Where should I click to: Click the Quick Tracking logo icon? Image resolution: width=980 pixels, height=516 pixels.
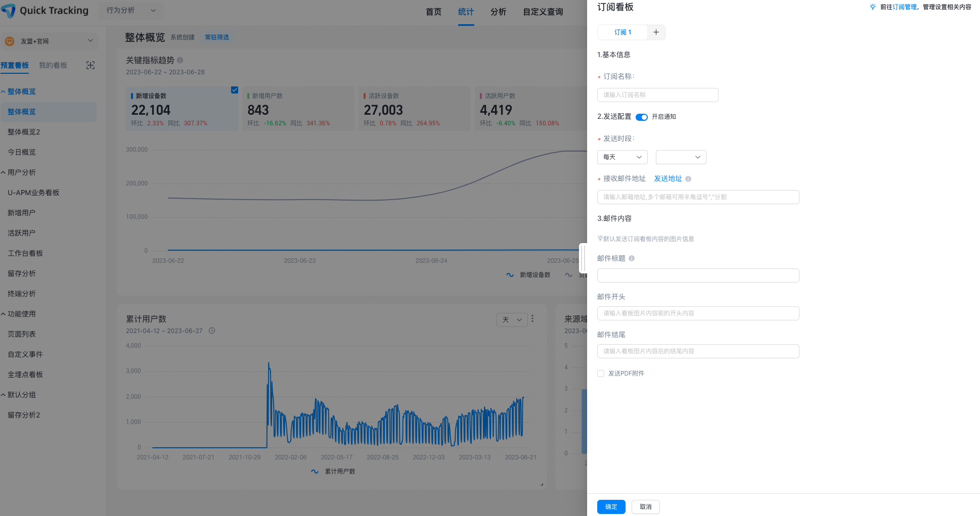click(x=9, y=11)
